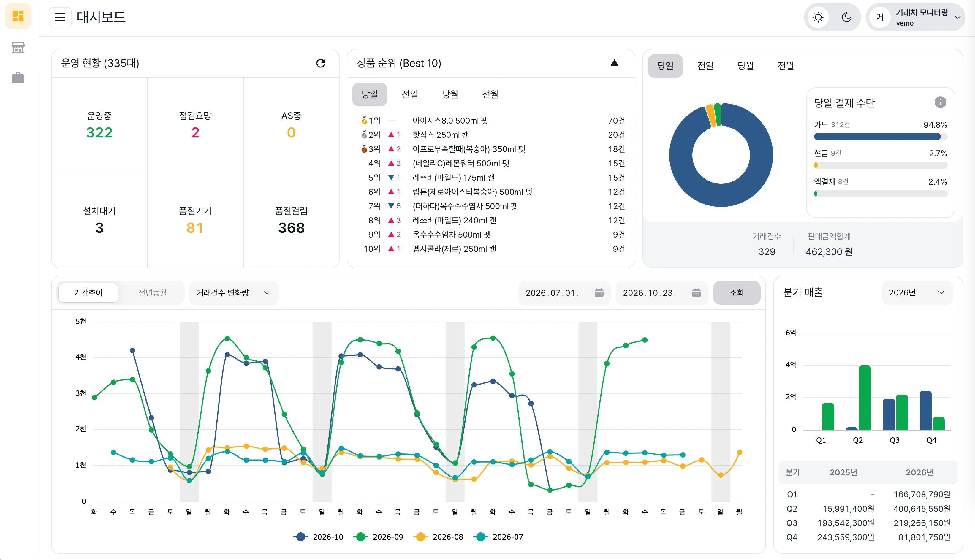975x560 pixels.
Task: Switch to light mode sun icon
Action: [x=818, y=17]
